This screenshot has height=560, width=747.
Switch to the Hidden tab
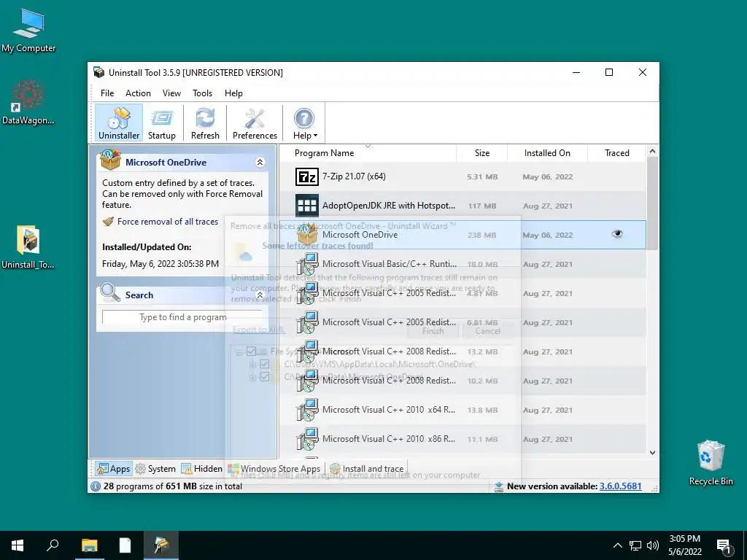[201, 469]
